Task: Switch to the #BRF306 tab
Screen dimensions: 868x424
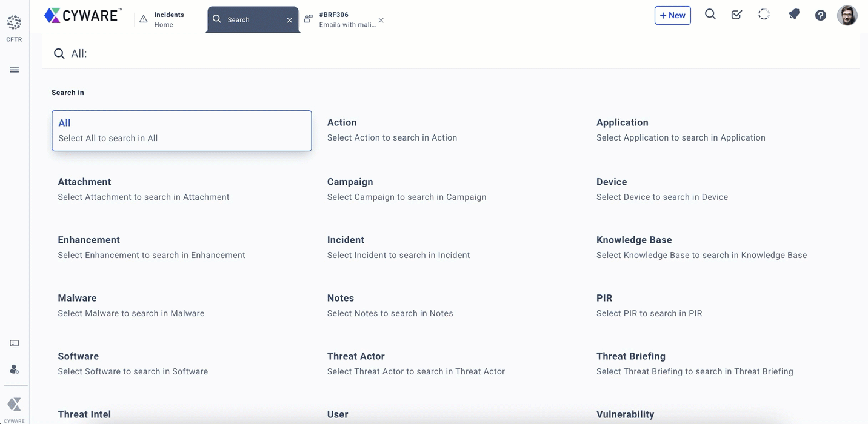Action: 346,19
